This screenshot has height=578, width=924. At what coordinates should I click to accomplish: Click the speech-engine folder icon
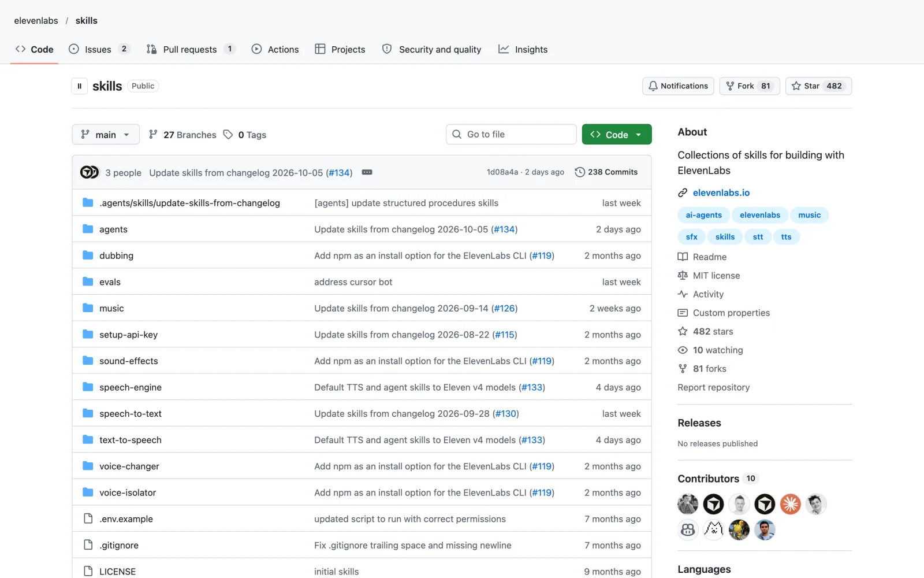click(x=88, y=387)
